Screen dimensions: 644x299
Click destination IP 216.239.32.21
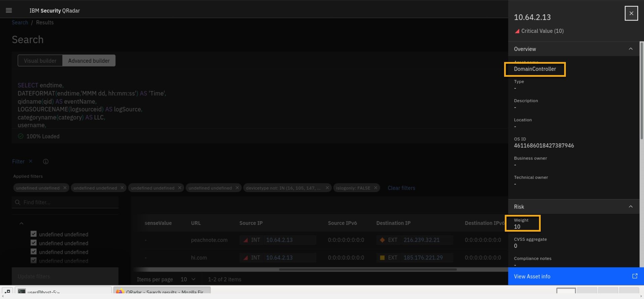[x=421, y=240]
